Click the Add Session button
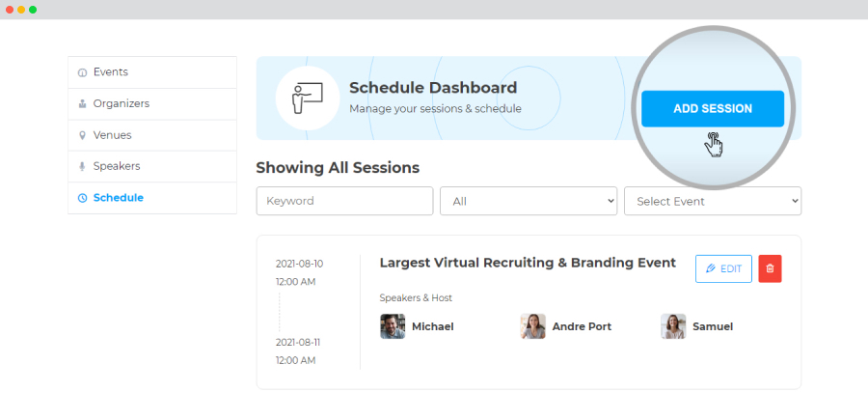Screen dimensions: 868x393 tap(713, 109)
